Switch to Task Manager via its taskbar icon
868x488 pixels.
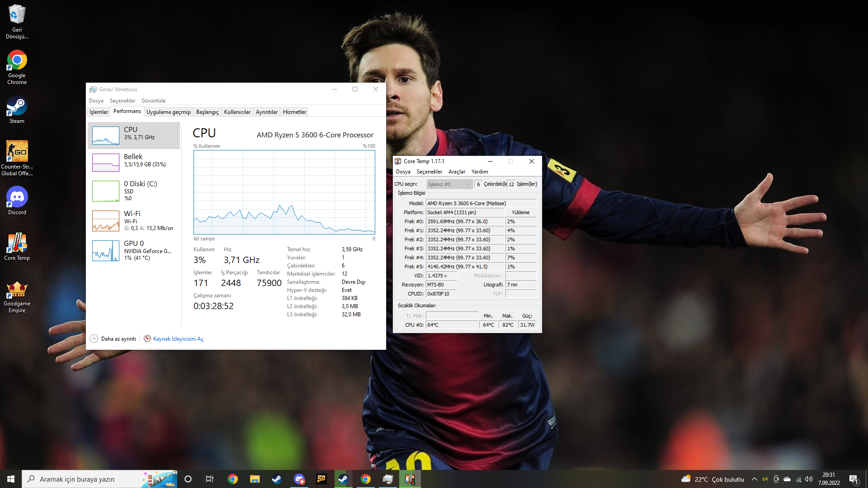tap(387, 479)
